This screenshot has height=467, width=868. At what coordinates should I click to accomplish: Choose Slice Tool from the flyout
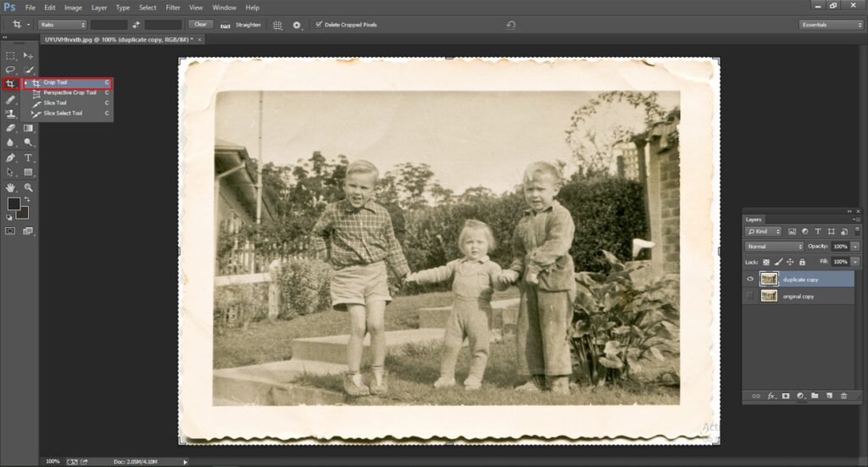point(68,103)
